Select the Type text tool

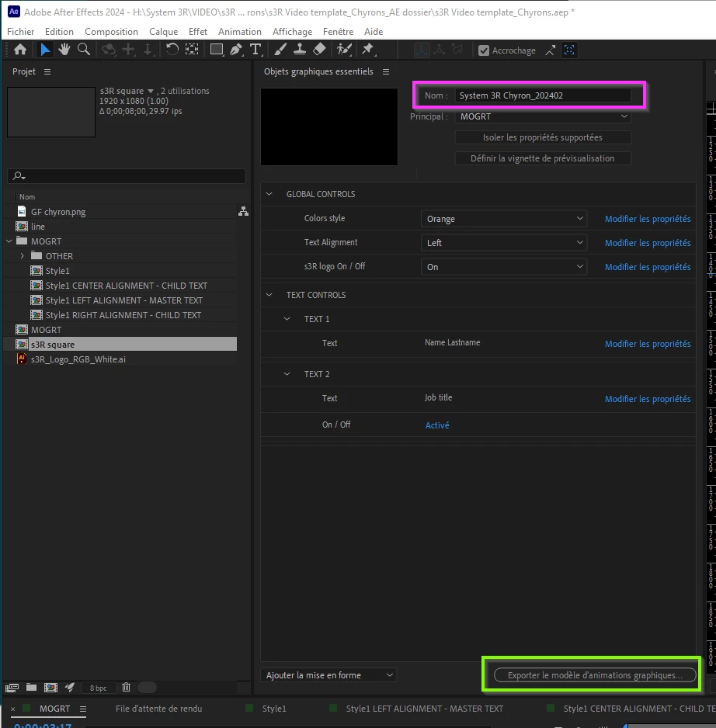click(x=255, y=50)
